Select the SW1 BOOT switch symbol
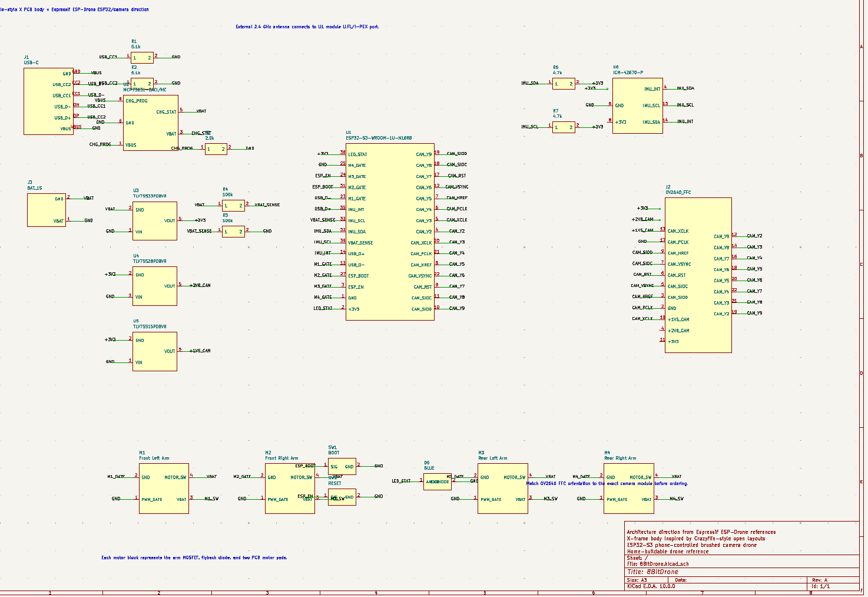This screenshot has height=597, width=868. tap(342, 466)
